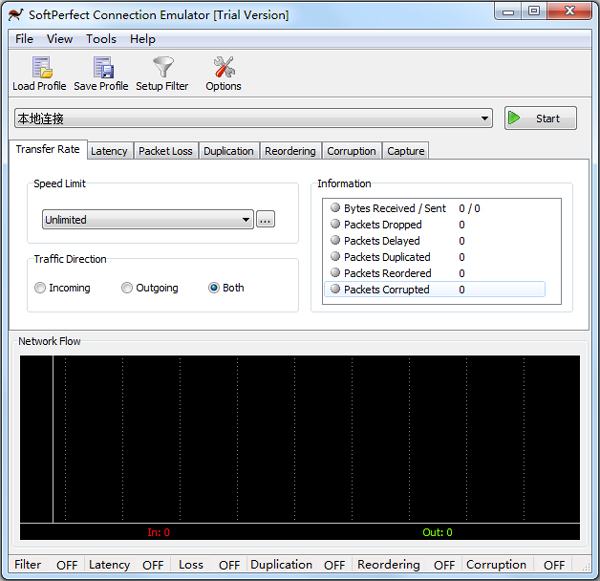Open the Setup Filter funnel icon
The width and height of the screenshot is (600, 581).
pyautogui.click(x=163, y=67)
